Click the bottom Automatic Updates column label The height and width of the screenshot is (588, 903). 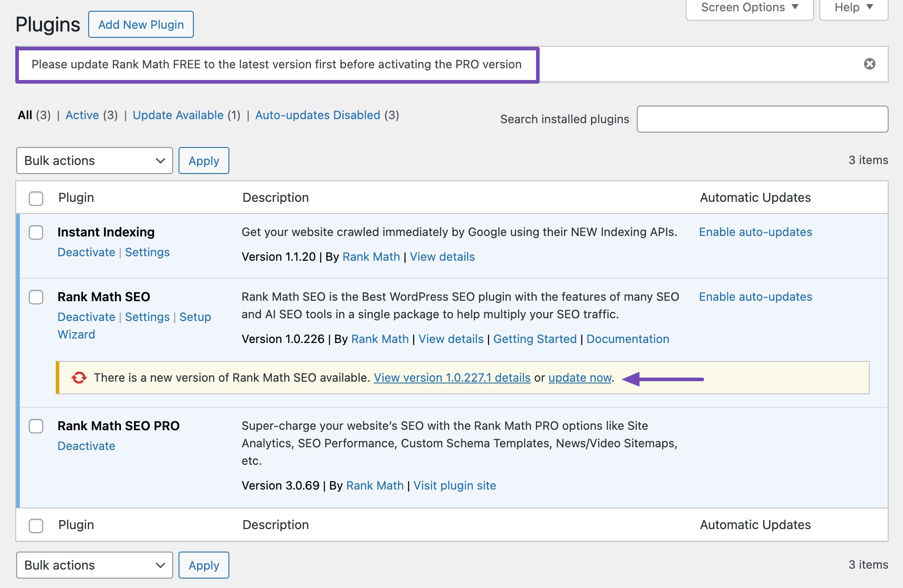tap(755, 525)
